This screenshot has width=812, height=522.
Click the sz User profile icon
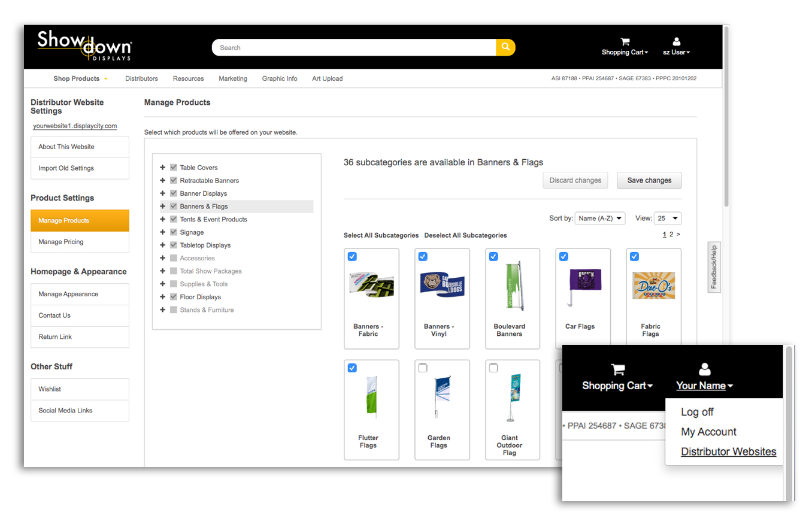click(x=676, y=42)
